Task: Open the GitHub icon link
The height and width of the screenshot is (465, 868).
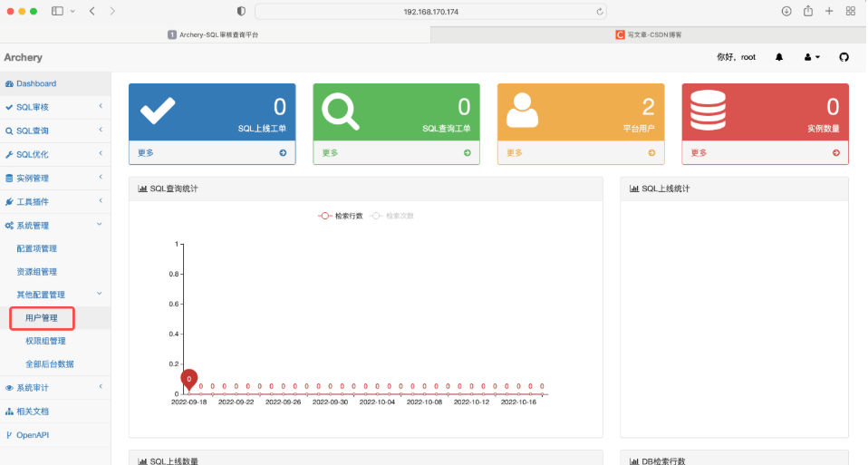Action: point(844,57)
